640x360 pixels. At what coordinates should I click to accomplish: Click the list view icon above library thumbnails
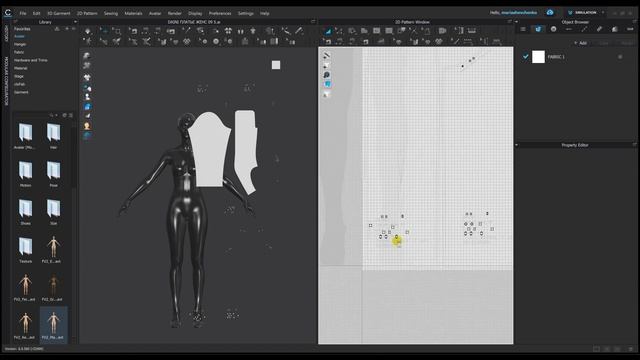(71, 116)
